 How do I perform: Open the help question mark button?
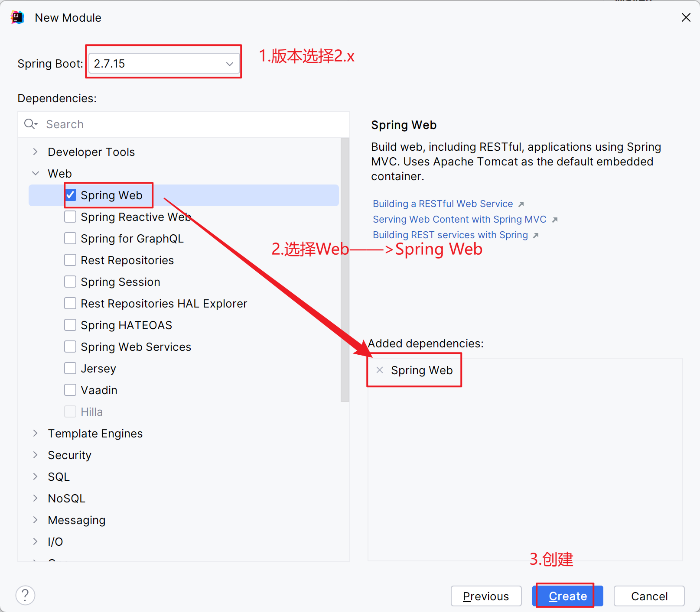pyautogui.click(x=26, y=596)
